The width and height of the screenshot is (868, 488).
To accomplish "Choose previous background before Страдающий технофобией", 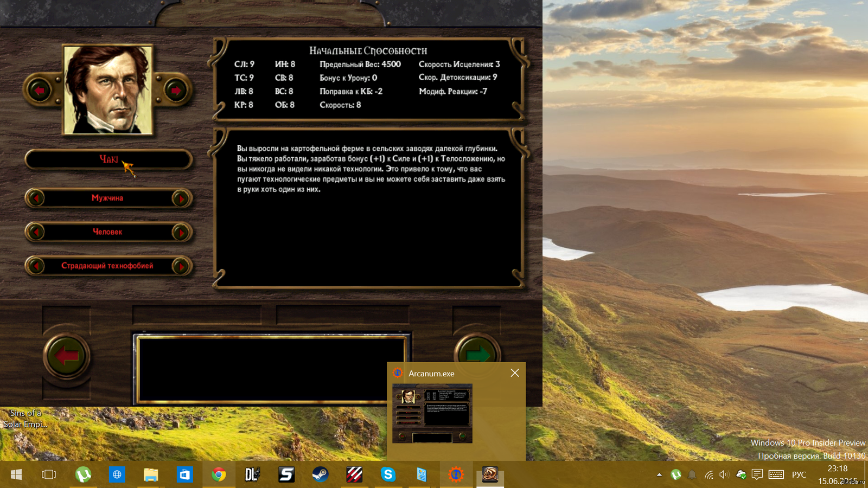I will (x=36, y=266).
